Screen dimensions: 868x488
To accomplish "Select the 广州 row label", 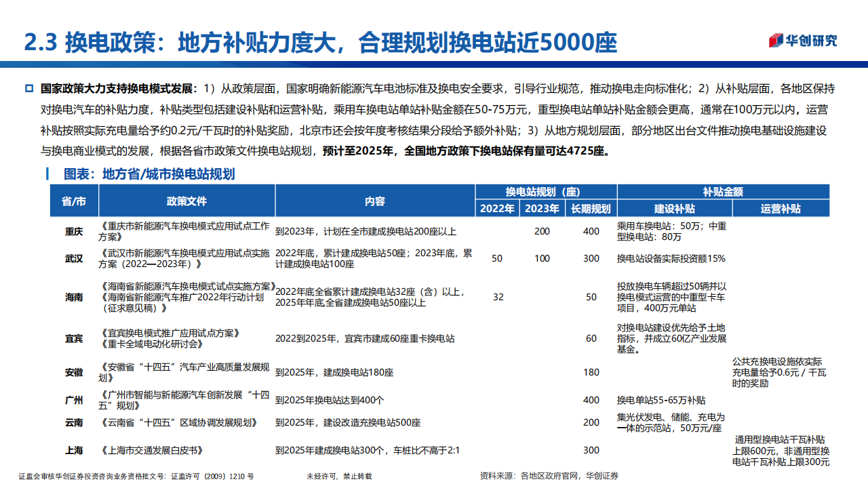I will 74,400.
